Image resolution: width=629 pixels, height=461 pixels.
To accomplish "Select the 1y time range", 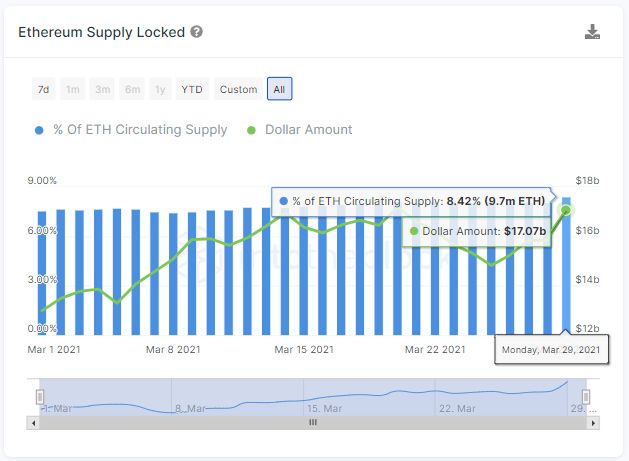I will coord(160,89).
